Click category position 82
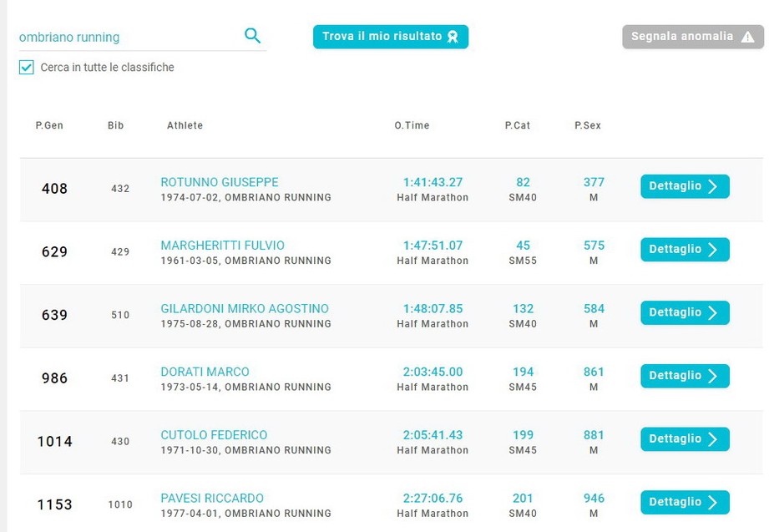 pyautogui.click(x=523, y=182)
